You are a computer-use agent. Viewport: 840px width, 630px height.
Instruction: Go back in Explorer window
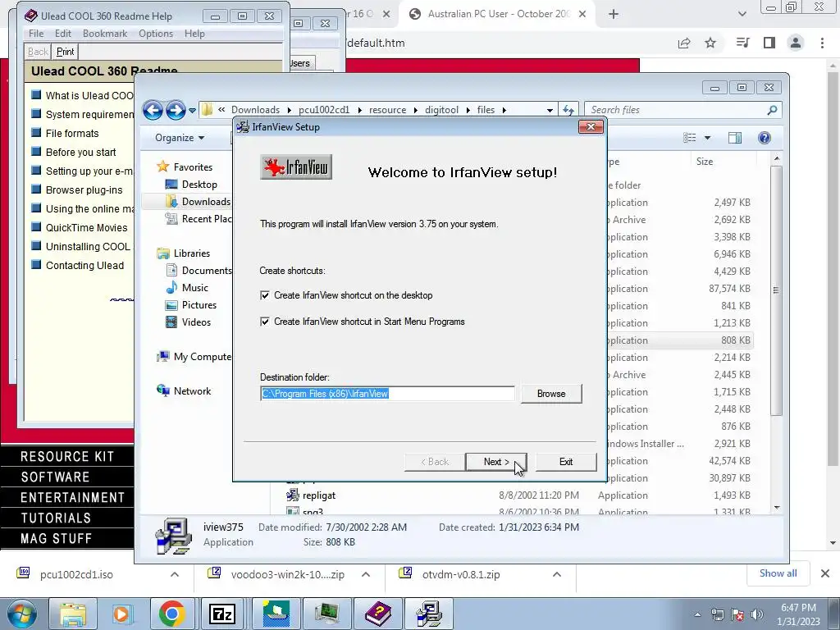tap(153, 111)
